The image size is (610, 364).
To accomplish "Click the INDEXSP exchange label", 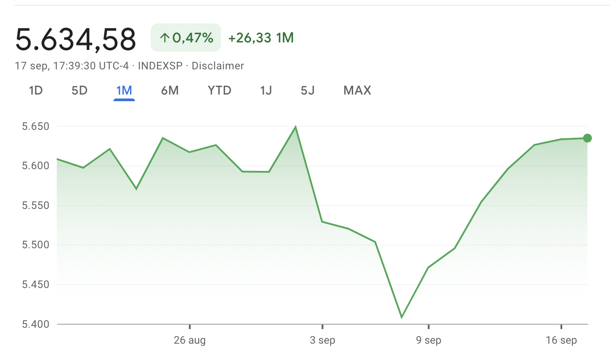I will click(160, 66).
